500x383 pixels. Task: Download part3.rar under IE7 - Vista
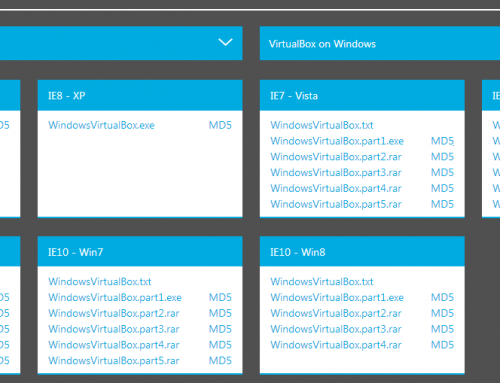click(x=336, y=173)
